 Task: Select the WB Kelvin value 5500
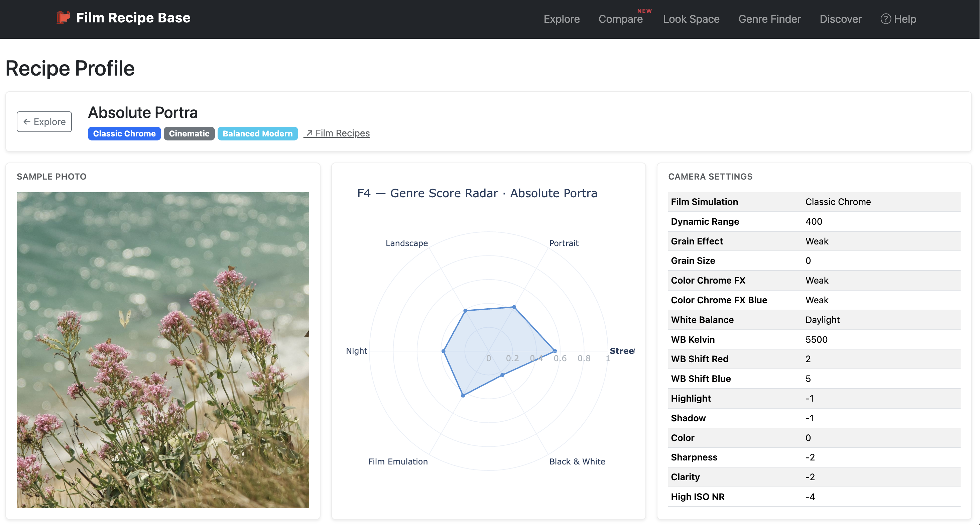click(817, 339)
